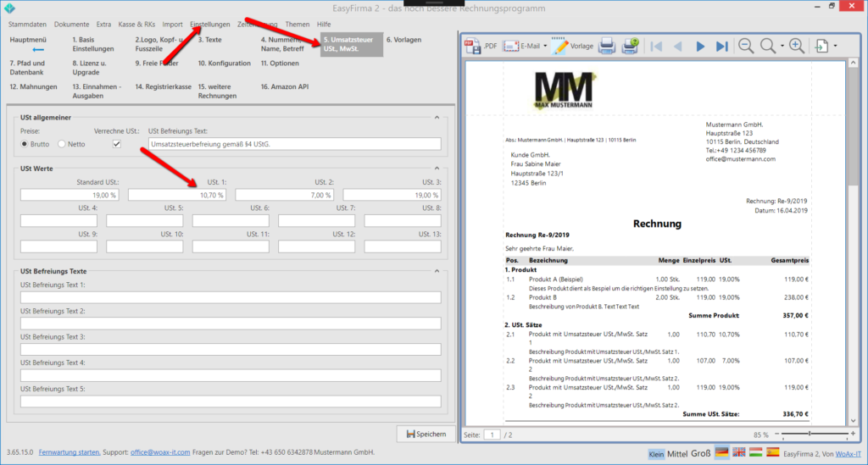
Task: Open the page export dropdown arrow
Action: point(835,46)
